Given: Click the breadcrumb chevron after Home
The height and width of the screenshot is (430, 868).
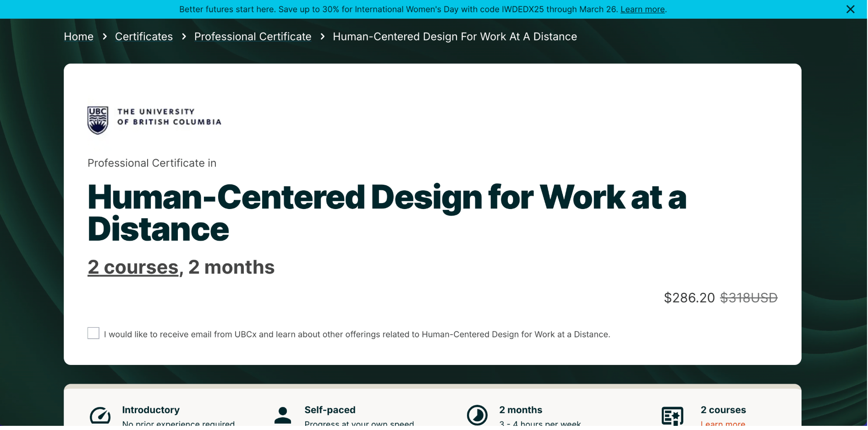Looking at the screenshot, I should [x=105, y=37].
